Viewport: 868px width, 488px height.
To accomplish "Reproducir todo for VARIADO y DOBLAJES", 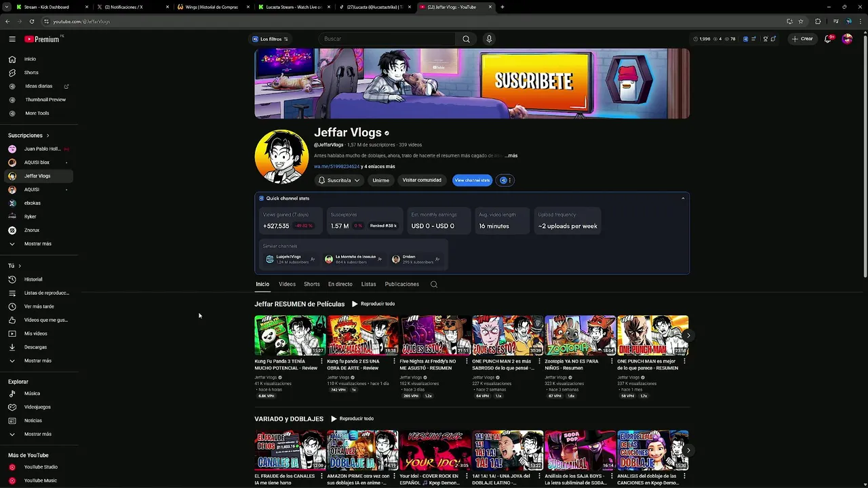I will pos(352,419).
